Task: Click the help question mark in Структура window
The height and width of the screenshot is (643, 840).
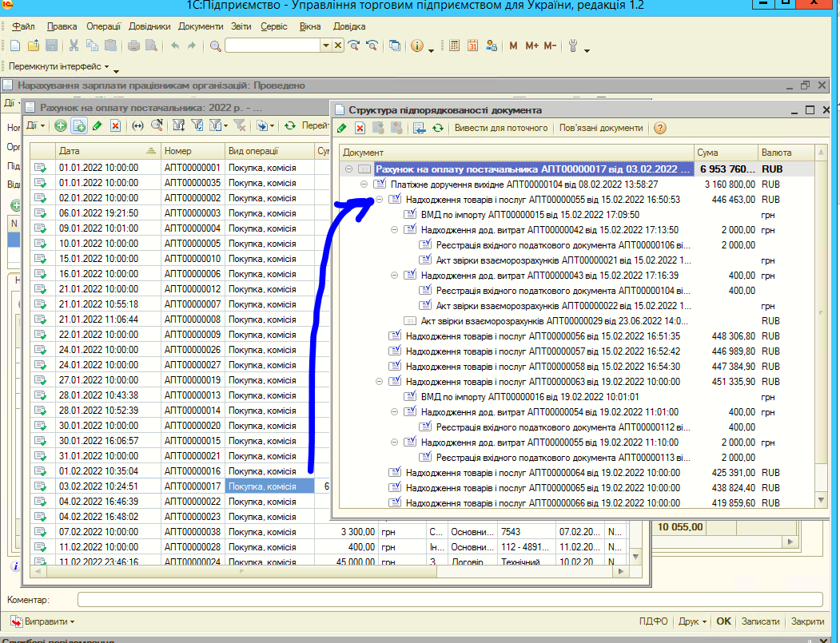Action: click(x=660, y=128)
